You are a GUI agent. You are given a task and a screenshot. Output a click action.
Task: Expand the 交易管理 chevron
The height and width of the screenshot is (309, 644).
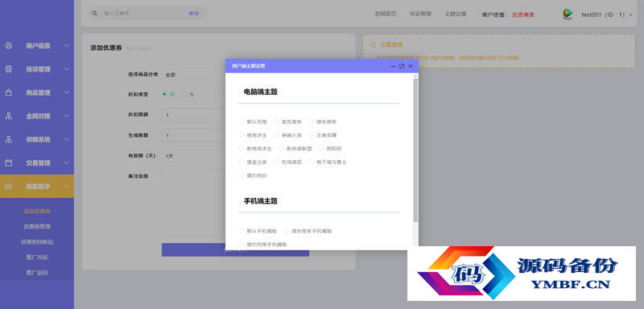[x=67, y=163]
